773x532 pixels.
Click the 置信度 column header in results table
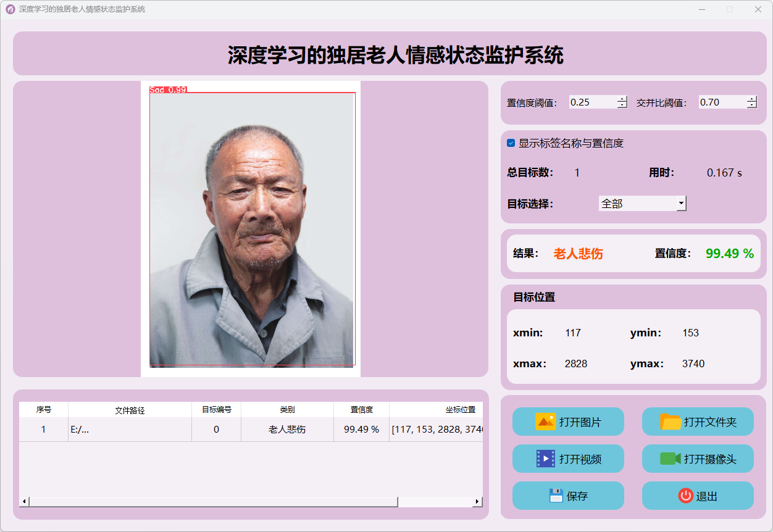coord(361,410)
